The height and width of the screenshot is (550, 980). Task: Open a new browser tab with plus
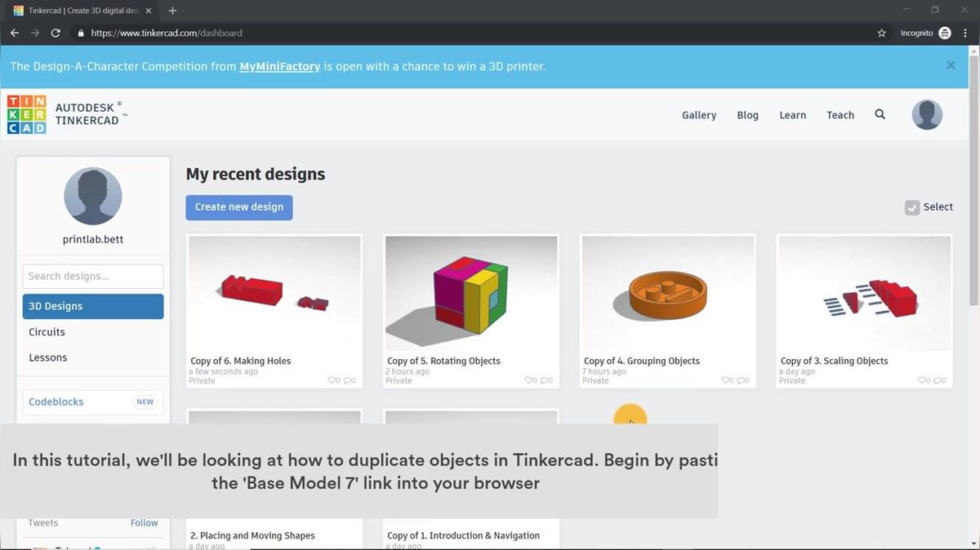click(172, 11)
